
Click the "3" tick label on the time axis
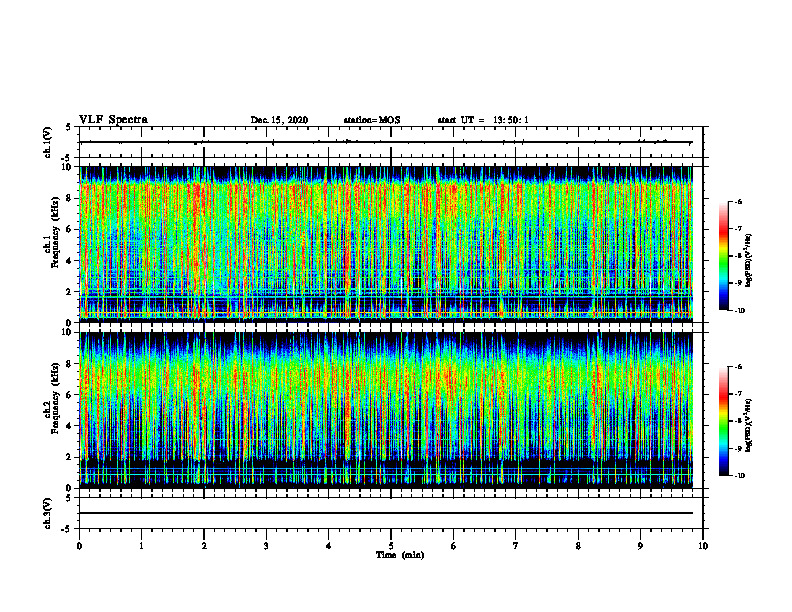[266, 546]
